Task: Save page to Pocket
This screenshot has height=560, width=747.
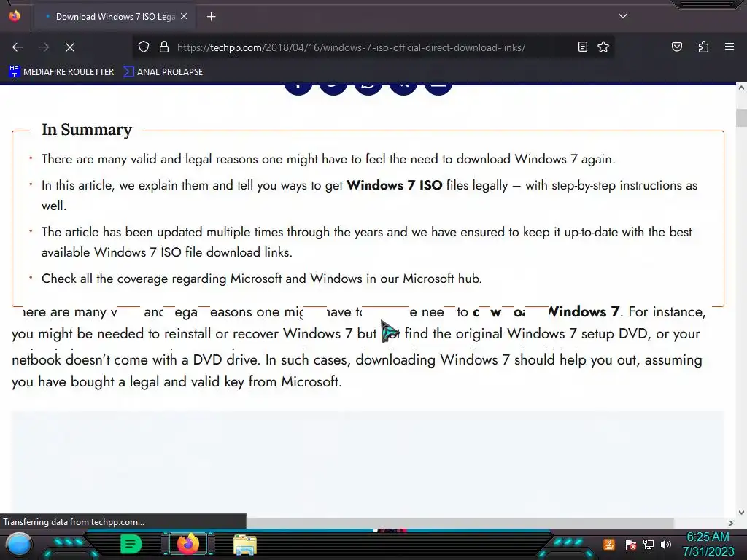Action: 677,47
